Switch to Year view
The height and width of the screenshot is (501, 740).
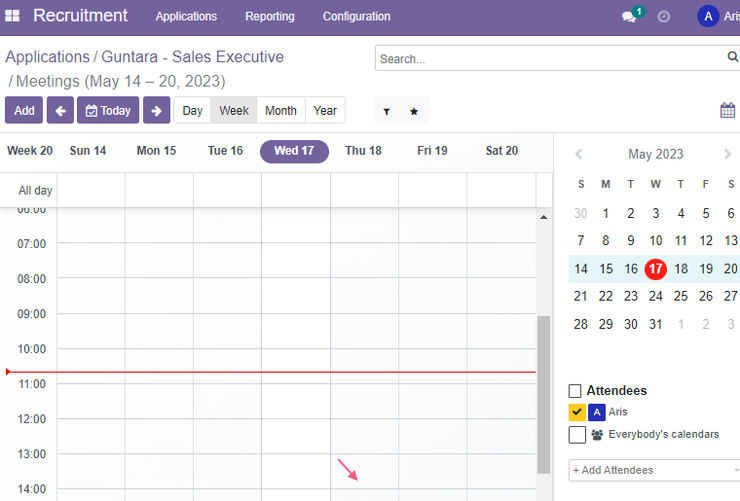click(325, 110)
